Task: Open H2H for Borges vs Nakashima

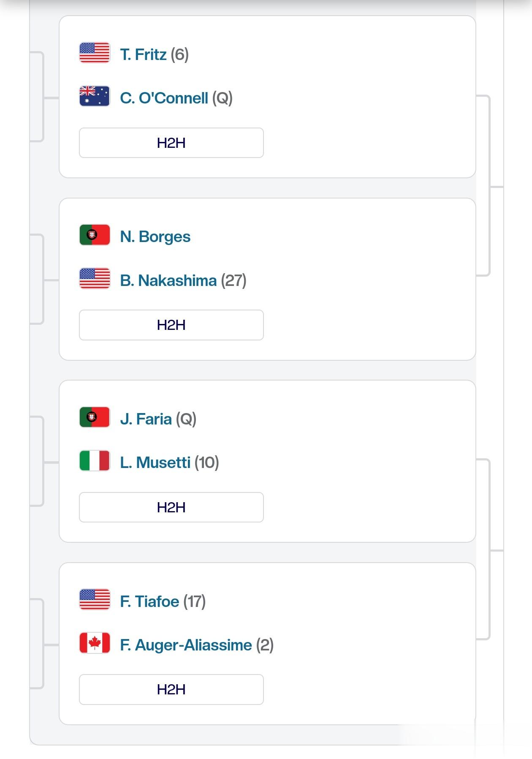Action: pos(171,325)
